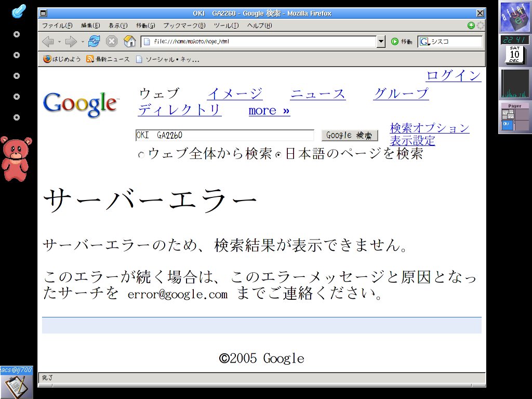Click the blue paperclip desktop icon

[18, 11]
